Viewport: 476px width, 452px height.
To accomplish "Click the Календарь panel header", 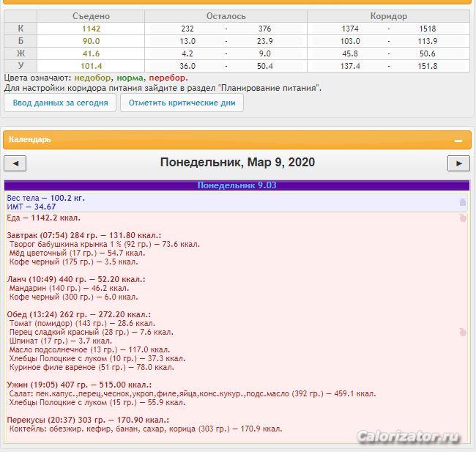I will (x=220, y=139).
